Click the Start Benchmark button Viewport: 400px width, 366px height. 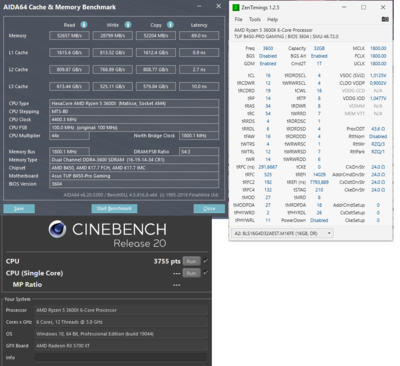[114, 209]
